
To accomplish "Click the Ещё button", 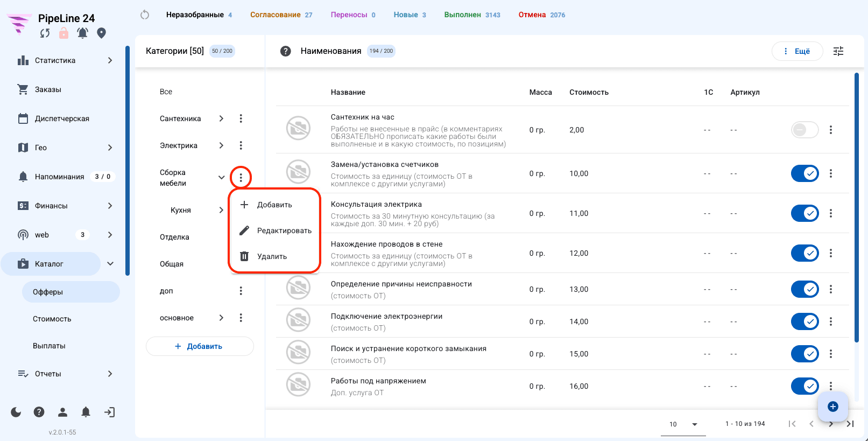I will (x=797, y=51).
